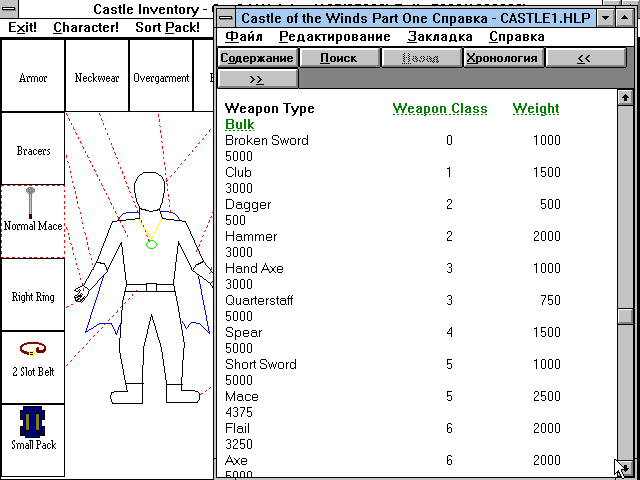Image resolution: width=640 pixels, height=480 pixels.
Task: Click the Mace bulk value 4375
Action: pos(239,412)
